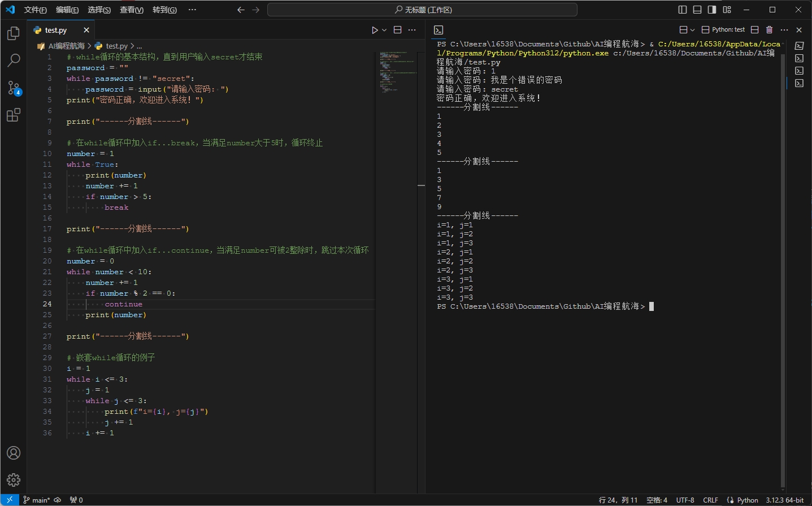The height and width of the screenshot is (506, 812).
Task: Click terminal output line i=3, j=3
Action: pyautogui.click(x=455, y=297)
